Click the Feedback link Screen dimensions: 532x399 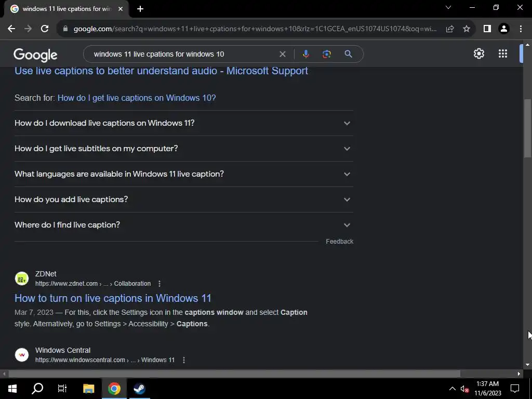340,242
